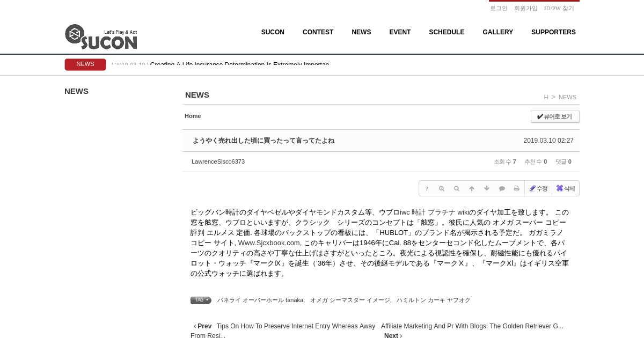Image resolution: width=644 pixels, height=338 pixels.
Task: Click the Home category link
Action: (x=193, y=116)
